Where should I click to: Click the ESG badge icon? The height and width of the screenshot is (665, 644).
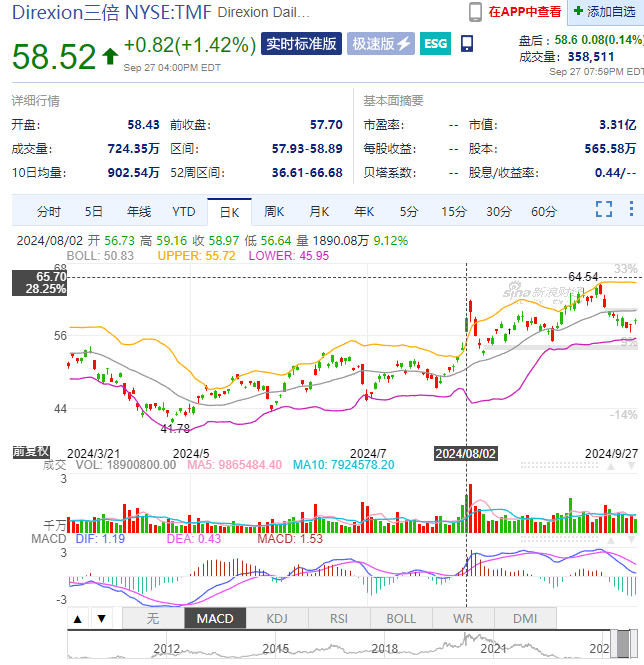tap(435, 44)
